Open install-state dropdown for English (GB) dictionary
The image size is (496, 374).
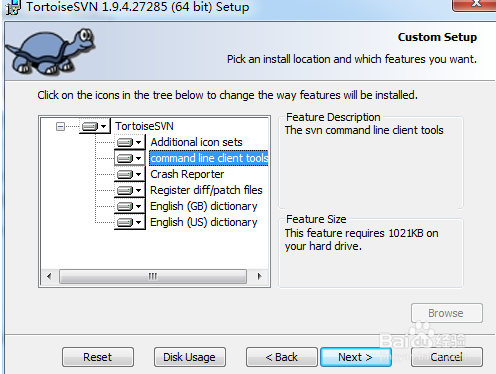(130, 206)
